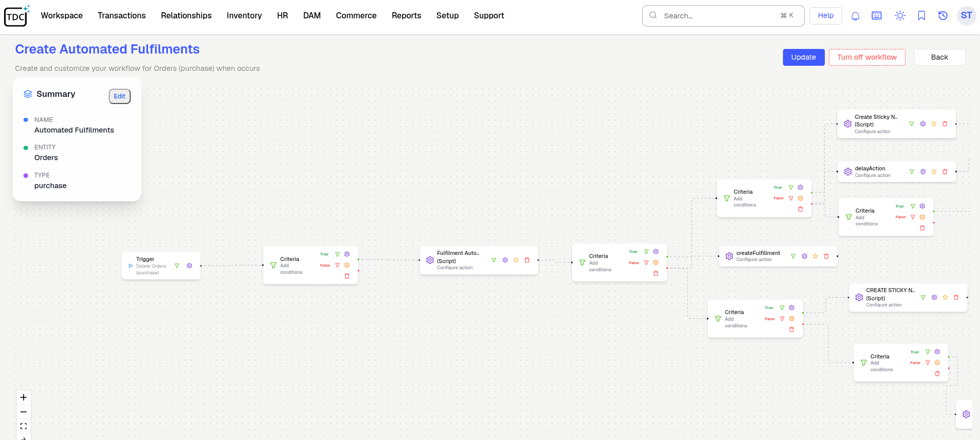The height and width of the screenshot is (440, 980).
Task: Turn off the workflow
Action: 867,57
